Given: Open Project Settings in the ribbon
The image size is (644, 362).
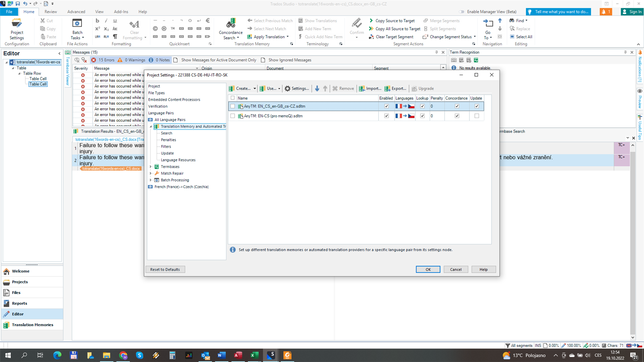Looking at the screenshot, I should coord(16,29).
